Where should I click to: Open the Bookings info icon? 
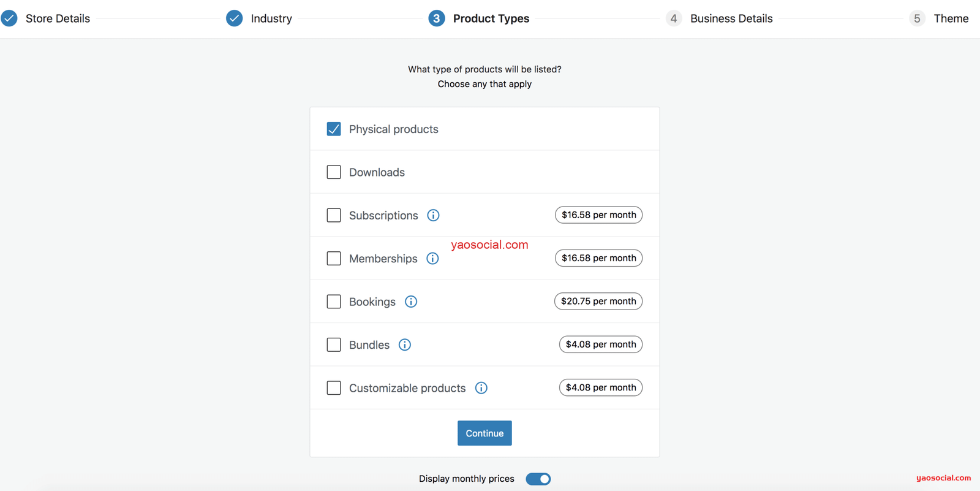tap(411, 302)
